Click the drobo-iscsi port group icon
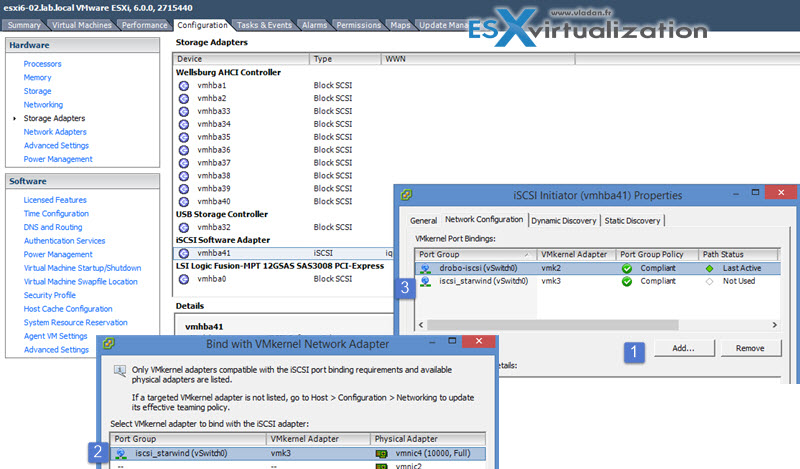The image size is (800, 469). tap(425, 268)
